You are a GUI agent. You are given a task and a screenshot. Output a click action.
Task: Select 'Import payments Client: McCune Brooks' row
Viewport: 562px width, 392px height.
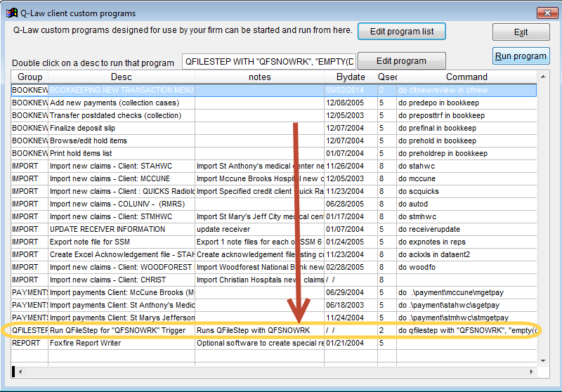274,292
